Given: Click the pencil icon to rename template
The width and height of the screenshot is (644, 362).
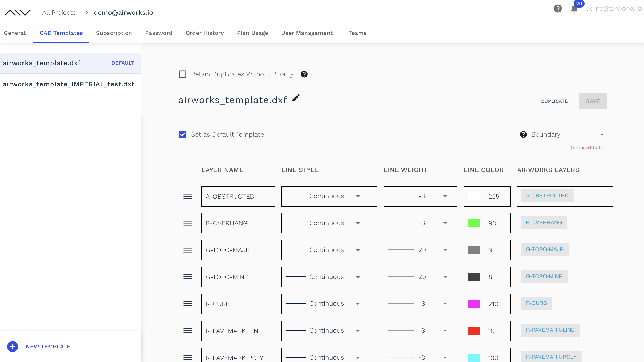Looking at the screenshot, I should pyautogui.click(x=296, y=98).
